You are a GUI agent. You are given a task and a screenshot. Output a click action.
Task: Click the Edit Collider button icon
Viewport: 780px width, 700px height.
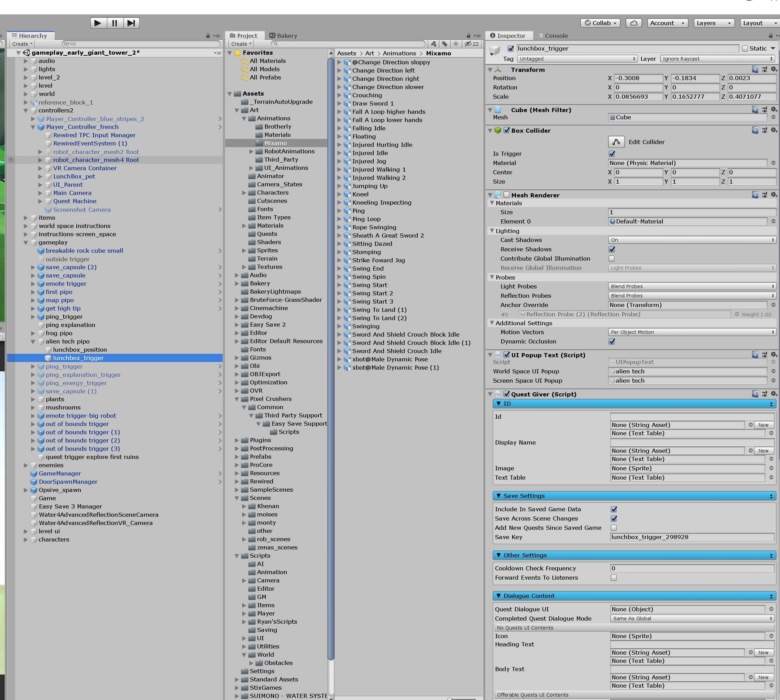click(616, 142)
